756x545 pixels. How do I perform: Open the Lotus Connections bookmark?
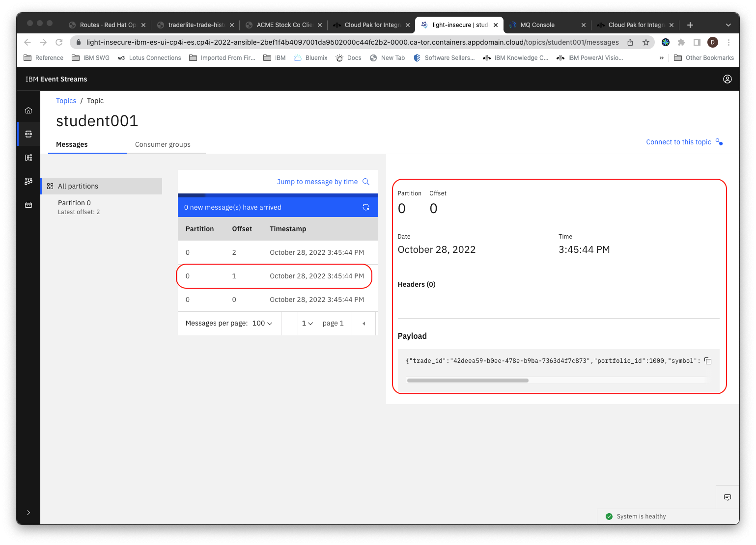tap(149, 58)
